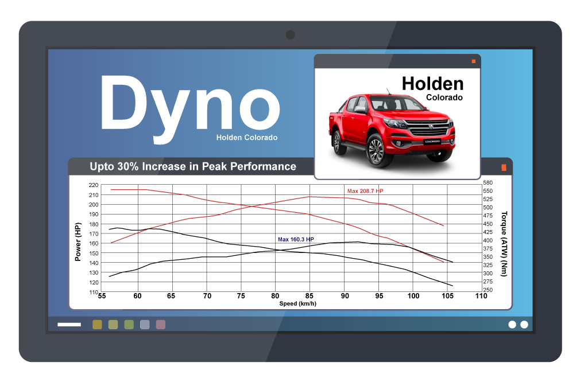Image resolution: width=588 pixels, height=382 pixels.
Task: Toggle the left white circle in taskbar
Action: tap(512, 325)
